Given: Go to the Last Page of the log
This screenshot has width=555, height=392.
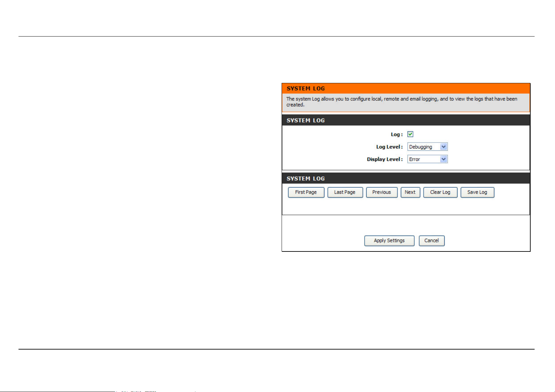Looking at the screenshot, I should [345, 192].
